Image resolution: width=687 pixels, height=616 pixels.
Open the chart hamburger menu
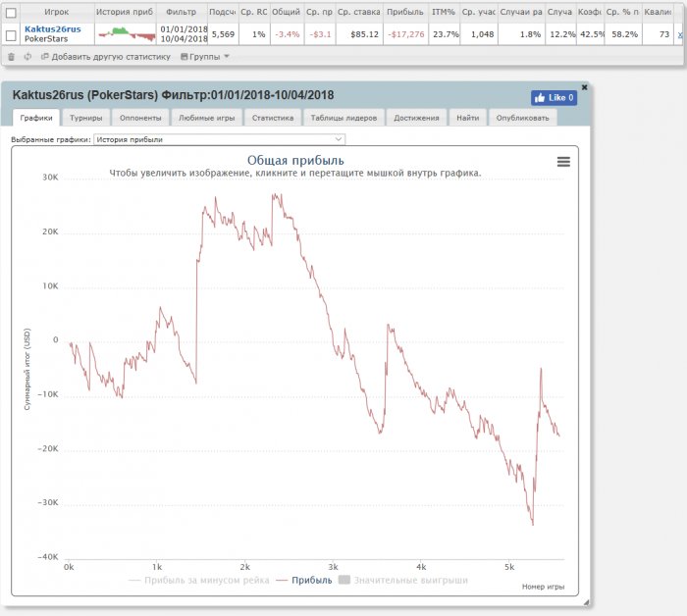[x=563, y=162]
